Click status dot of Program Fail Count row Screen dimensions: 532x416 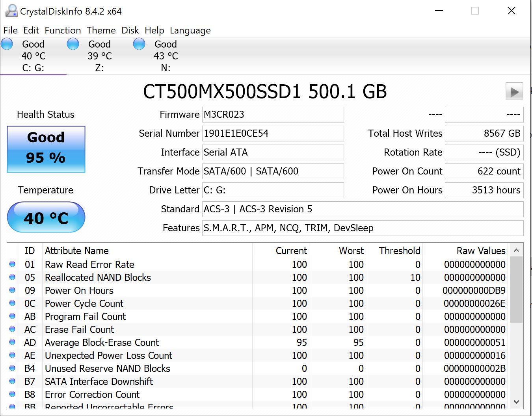12,316
